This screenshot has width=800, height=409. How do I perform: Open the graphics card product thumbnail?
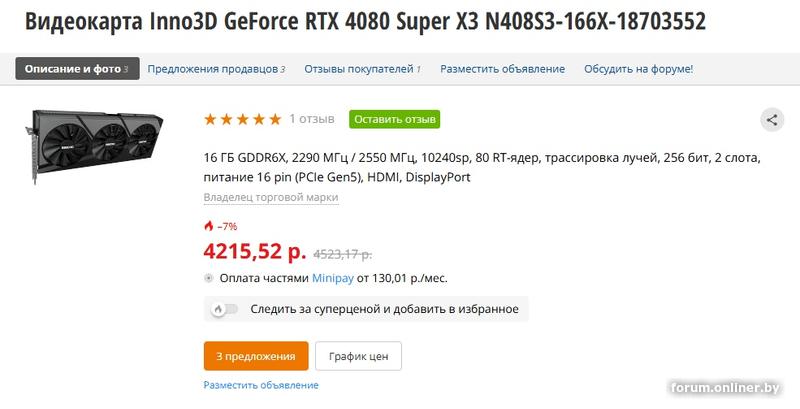point(94,144)
